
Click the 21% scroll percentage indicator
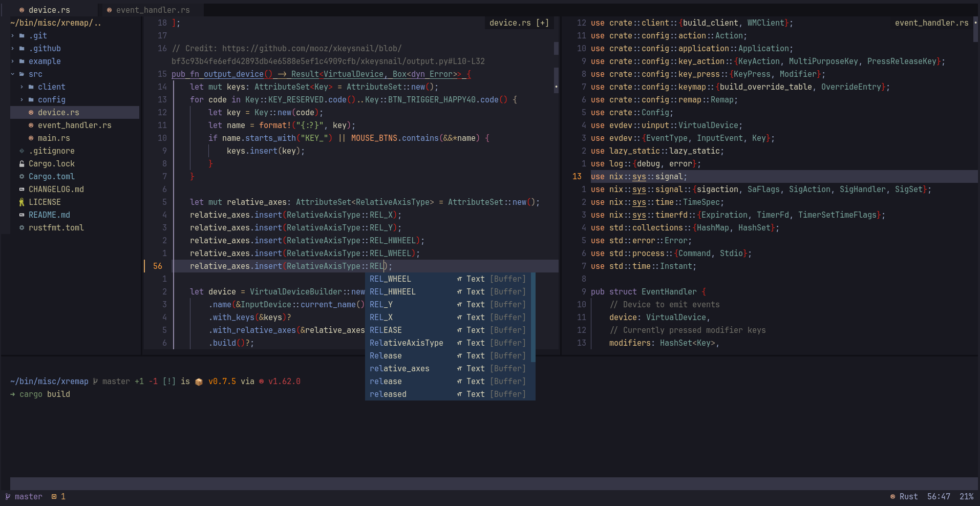point(966,496)
